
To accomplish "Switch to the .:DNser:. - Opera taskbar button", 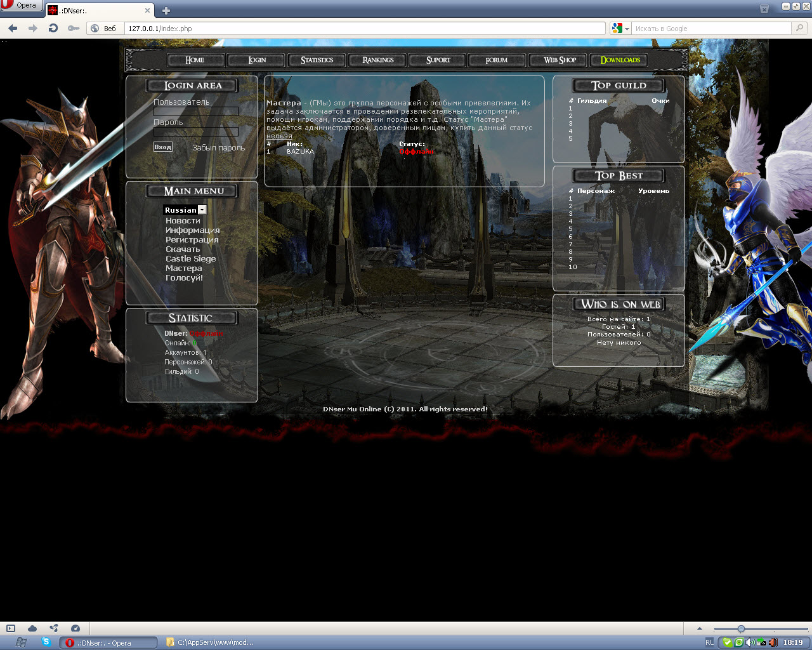I will pyautogui.click(x=108, y=643).
